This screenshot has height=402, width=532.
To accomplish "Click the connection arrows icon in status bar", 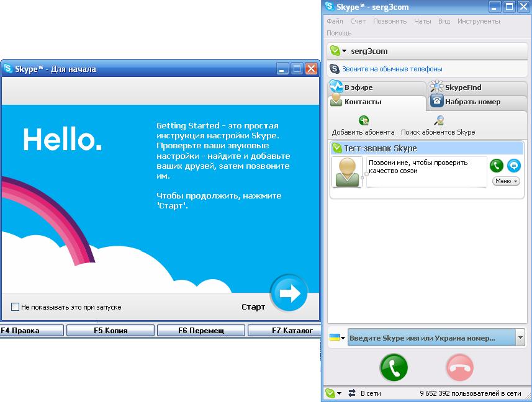I will [x=352, y=393].
